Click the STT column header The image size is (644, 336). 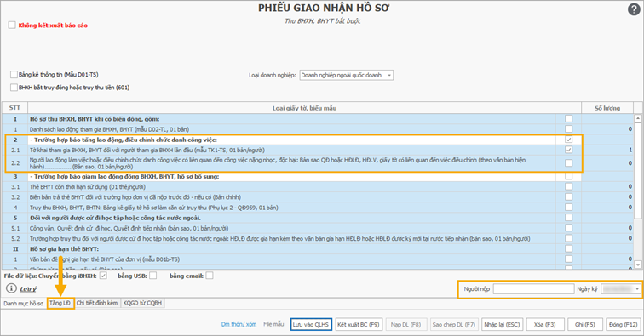14,108
